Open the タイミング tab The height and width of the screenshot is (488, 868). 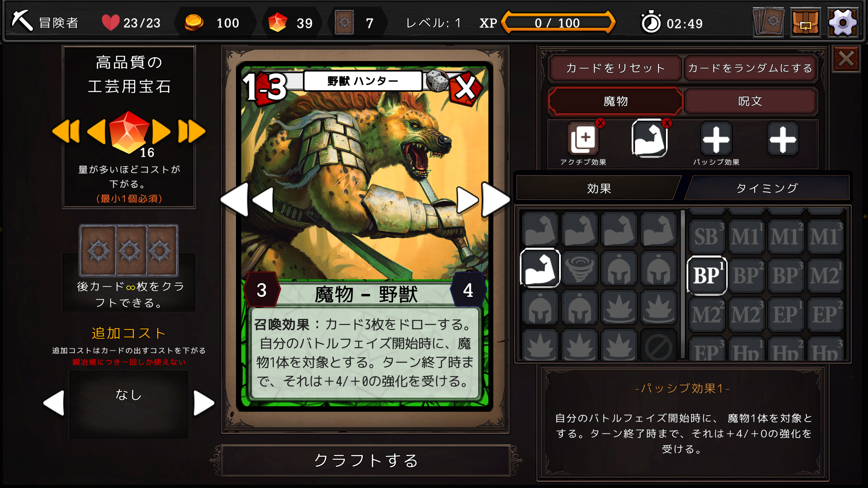click(767, 188)
